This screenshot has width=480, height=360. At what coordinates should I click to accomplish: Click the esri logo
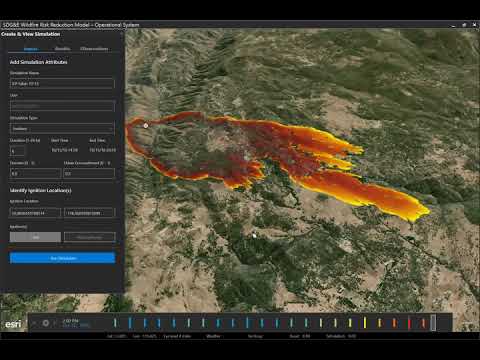pos(13,324)
